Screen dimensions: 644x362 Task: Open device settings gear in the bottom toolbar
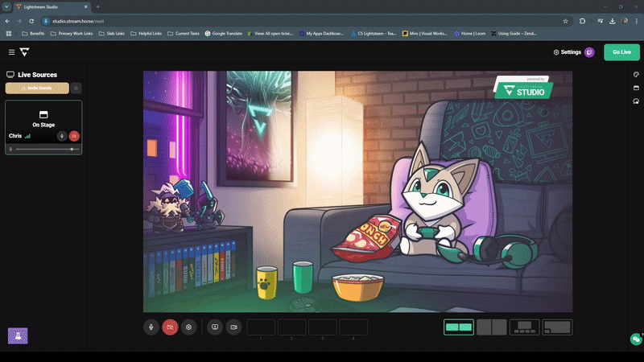[189, 327]
